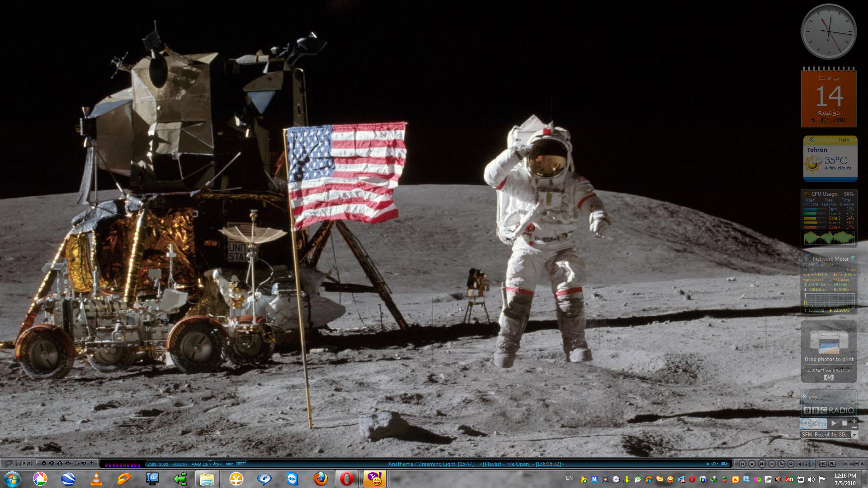868x488 pixels.
Task: Click the Anathema / Dreaming Light track title
Action: (x=422, y=464)
